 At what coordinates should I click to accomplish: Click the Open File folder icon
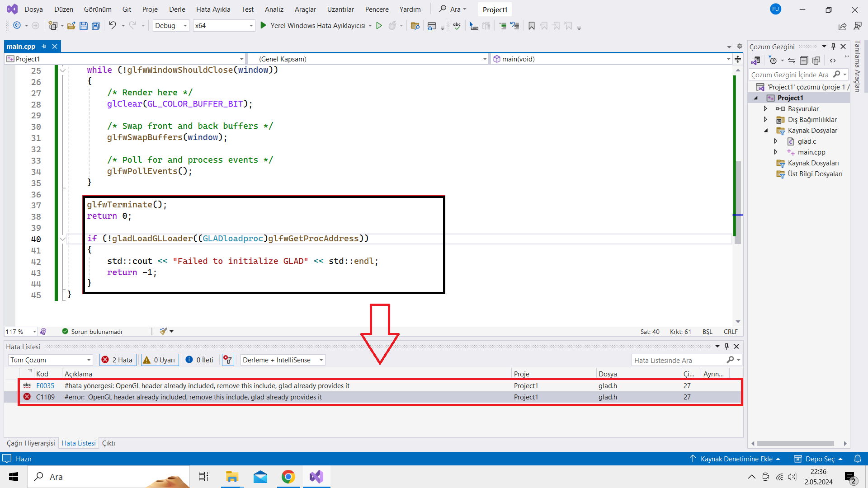pos(71,26)
